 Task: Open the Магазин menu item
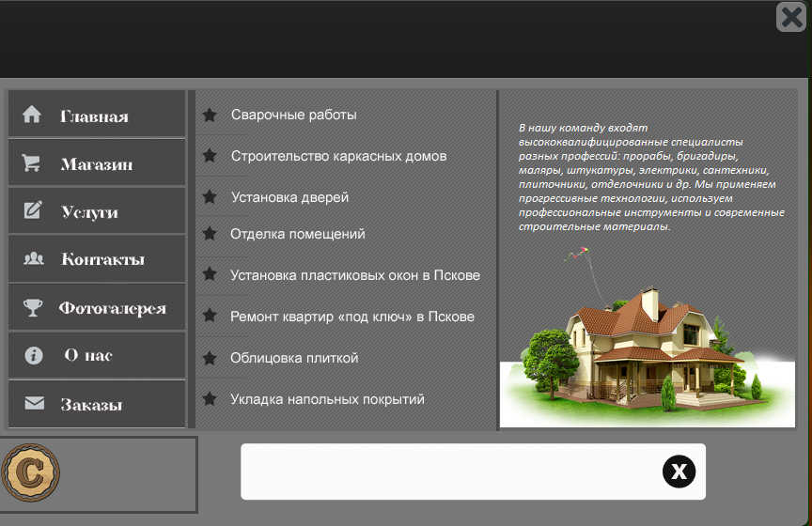97,164
